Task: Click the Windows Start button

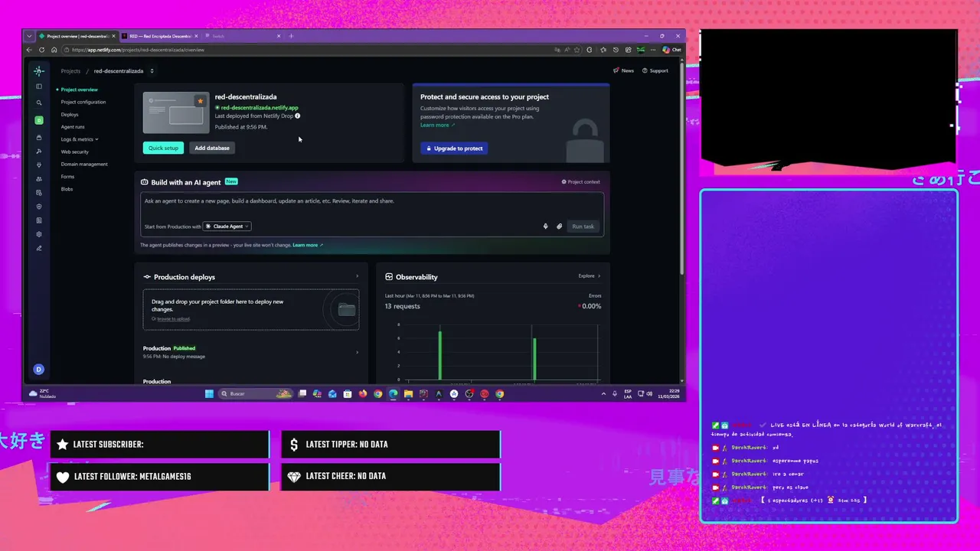Action: tap(209, 394)
